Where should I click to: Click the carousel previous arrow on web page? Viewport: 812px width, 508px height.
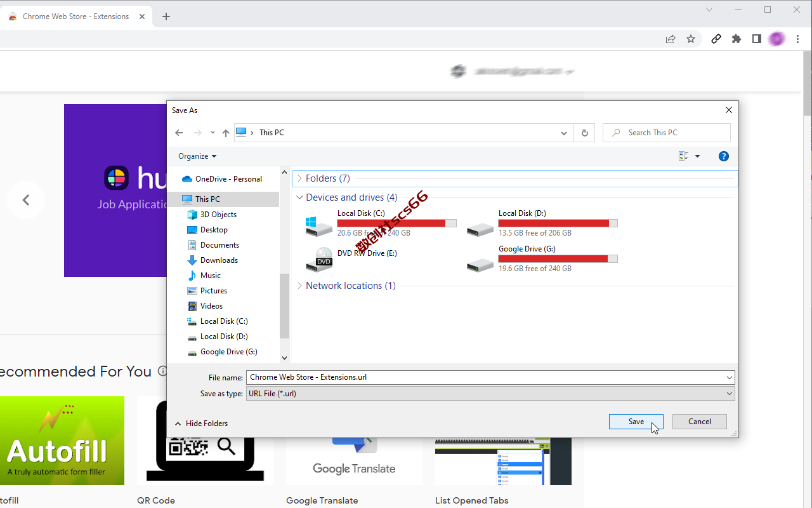click(x=26, y=200)
